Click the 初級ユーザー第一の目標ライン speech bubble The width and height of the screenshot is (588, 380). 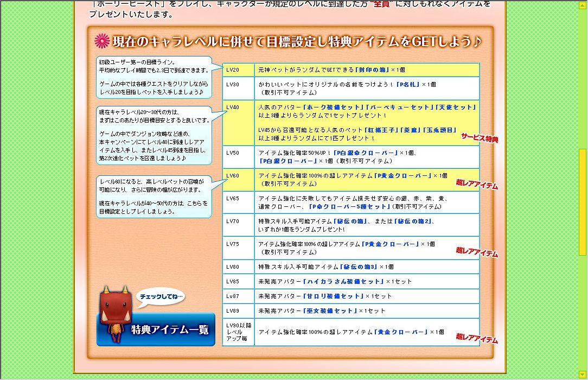pos(154,77)
